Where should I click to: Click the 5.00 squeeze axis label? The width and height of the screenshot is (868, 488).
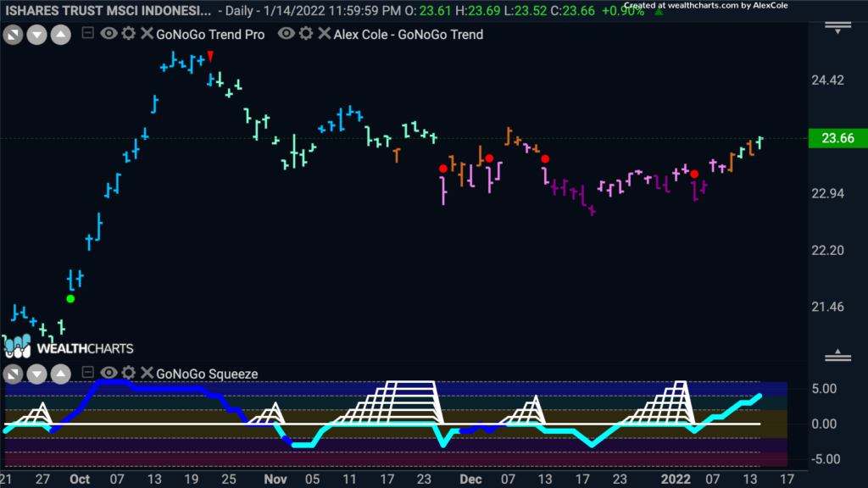coord(824,389)
